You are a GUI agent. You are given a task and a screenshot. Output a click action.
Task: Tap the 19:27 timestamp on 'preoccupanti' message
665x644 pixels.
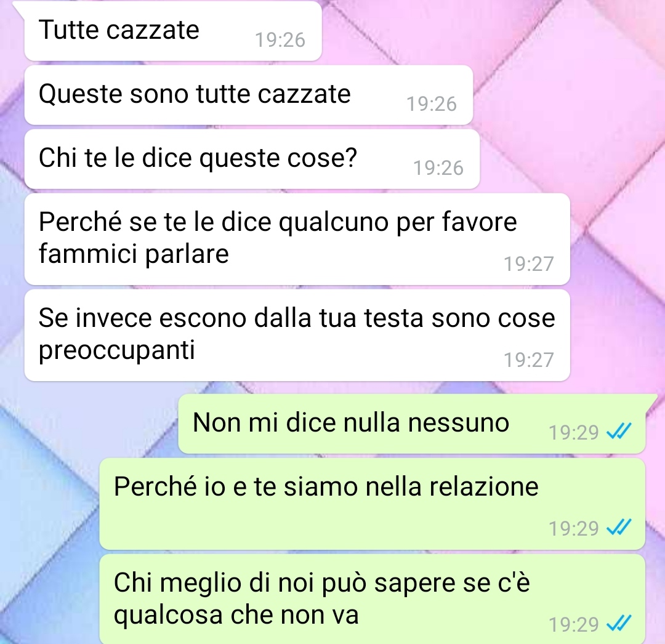pos(528,360)
